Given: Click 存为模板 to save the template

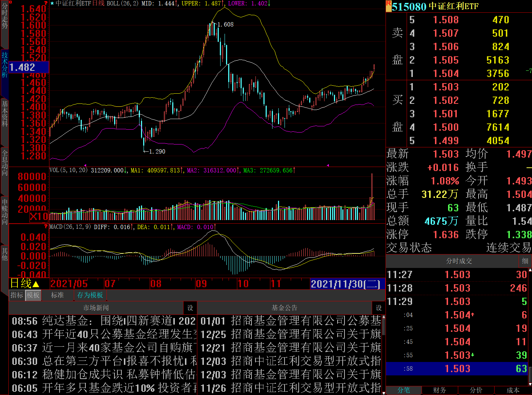Looking at the screenshot, I should [90, 295].
